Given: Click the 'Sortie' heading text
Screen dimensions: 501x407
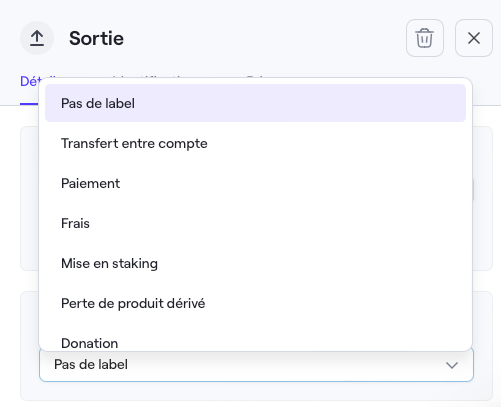Looking at the screenshot, I should 96,38.
